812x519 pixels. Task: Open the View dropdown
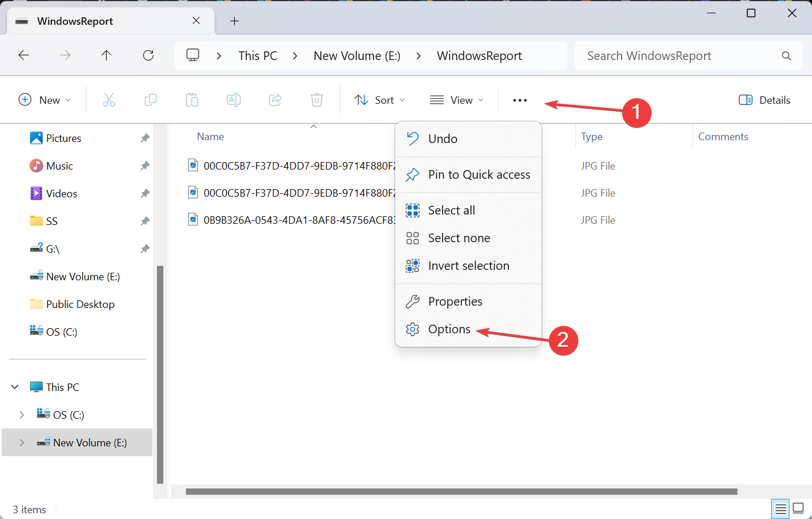click(x=457, y=100)
